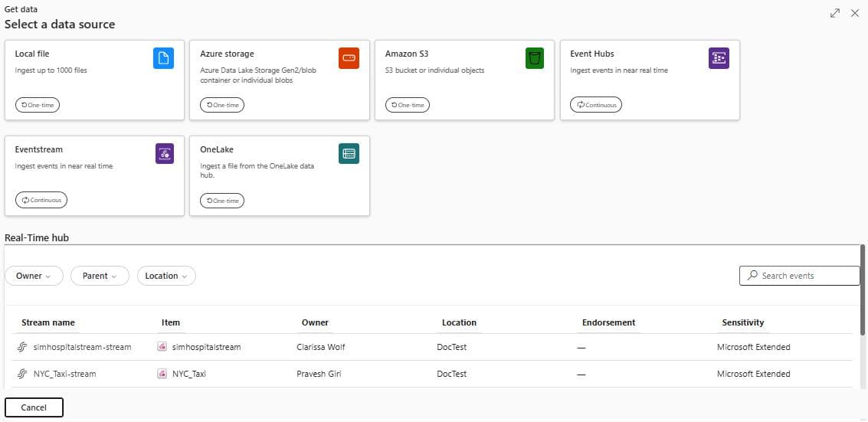Sort by Sensitivity column header

pyautogui.click(x=743, y=322)
